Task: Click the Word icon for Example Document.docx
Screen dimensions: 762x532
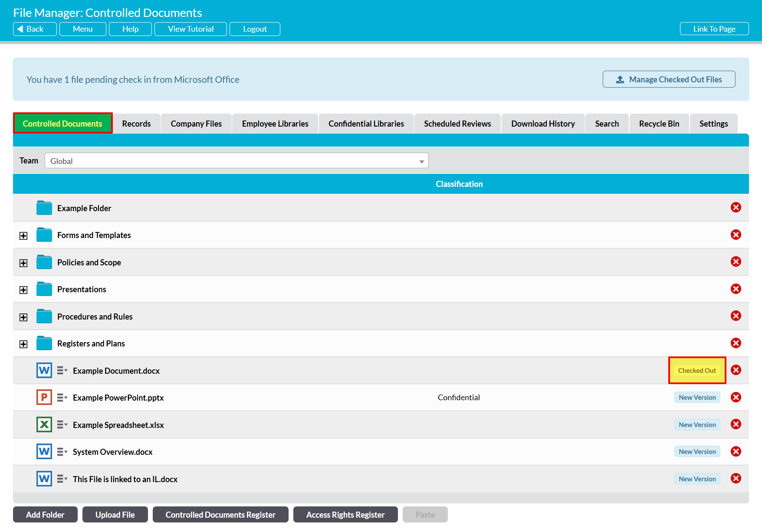Action: 44,371
